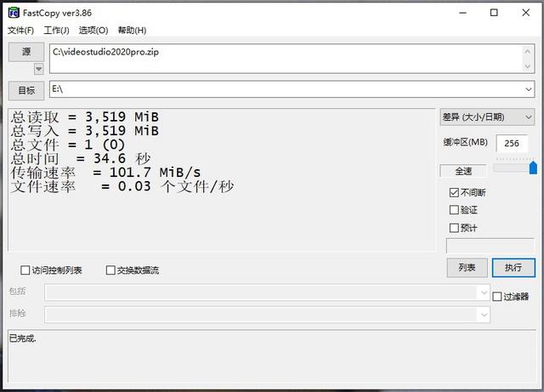Click the 总写入 = 3,519 MiB line
This screenshot has height=392, width=544.
pos(85,131)
